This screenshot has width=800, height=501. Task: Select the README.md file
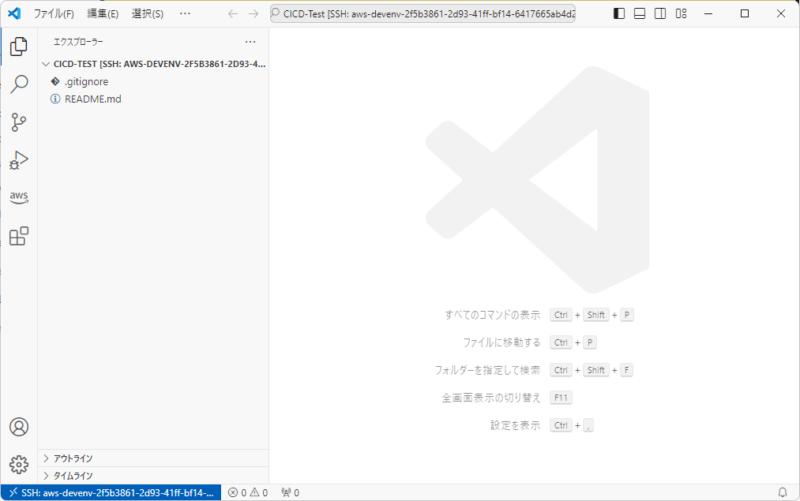coord(92,99)
